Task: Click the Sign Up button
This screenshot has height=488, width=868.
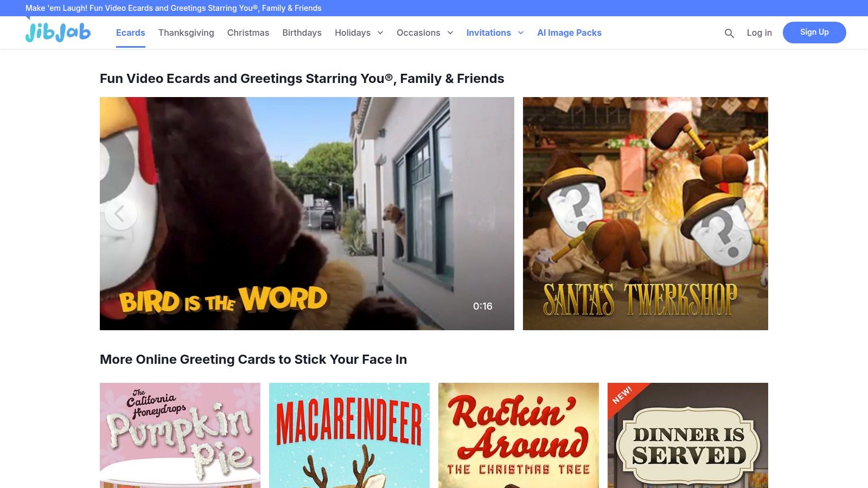Action: point(814,33)
